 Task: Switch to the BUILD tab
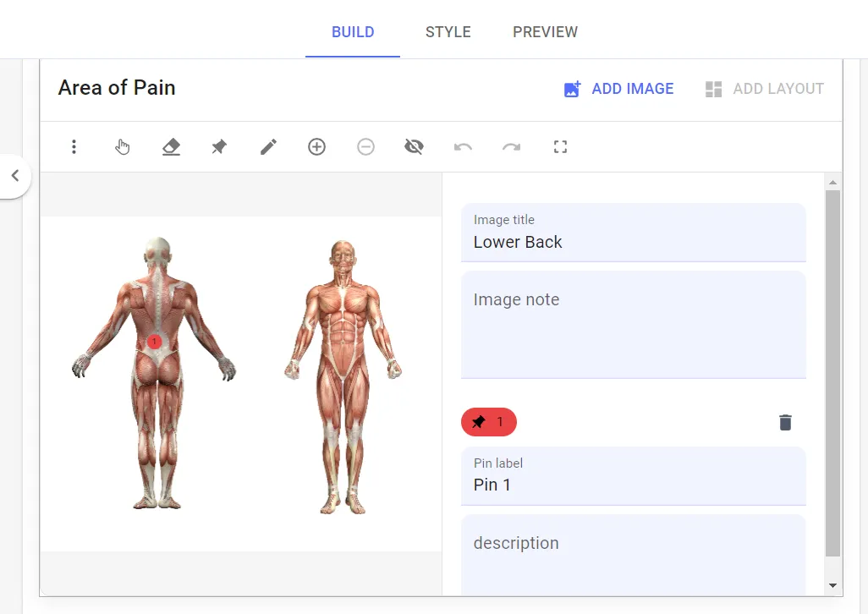pos(353,32)
